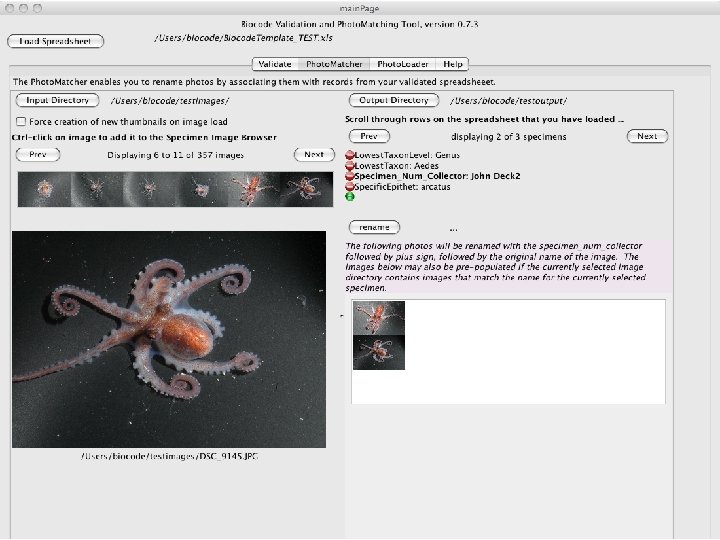Viewport: 720px width, 540px height.
Task: Remove SpecificEpithet field red icon
Action: point(350,187)
